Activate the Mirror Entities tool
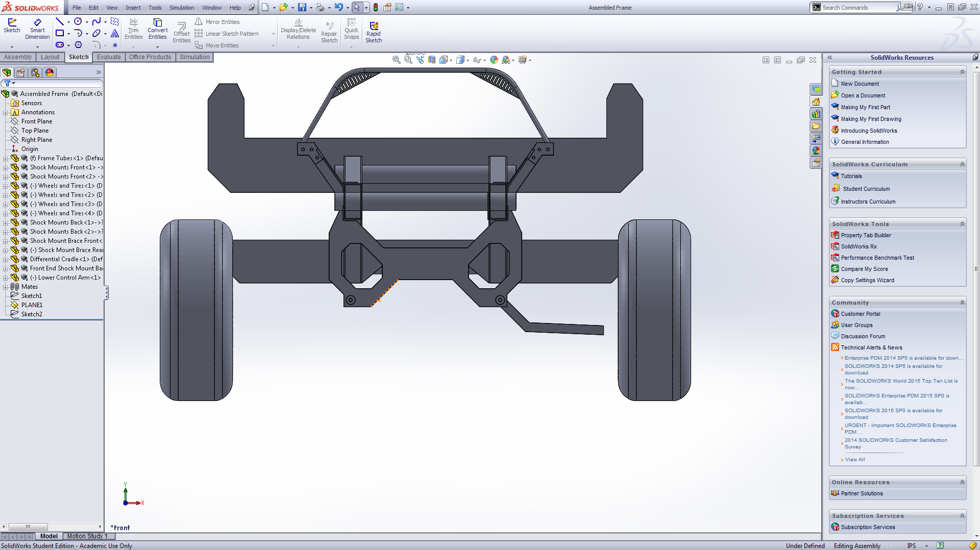This screenshot has width=980, height=550. tap(217, 22)
